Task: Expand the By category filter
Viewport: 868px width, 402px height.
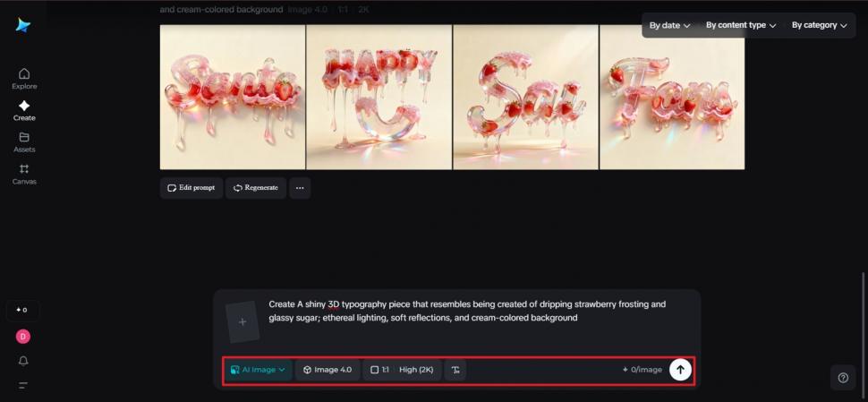Action: click(x=820, y=25)
